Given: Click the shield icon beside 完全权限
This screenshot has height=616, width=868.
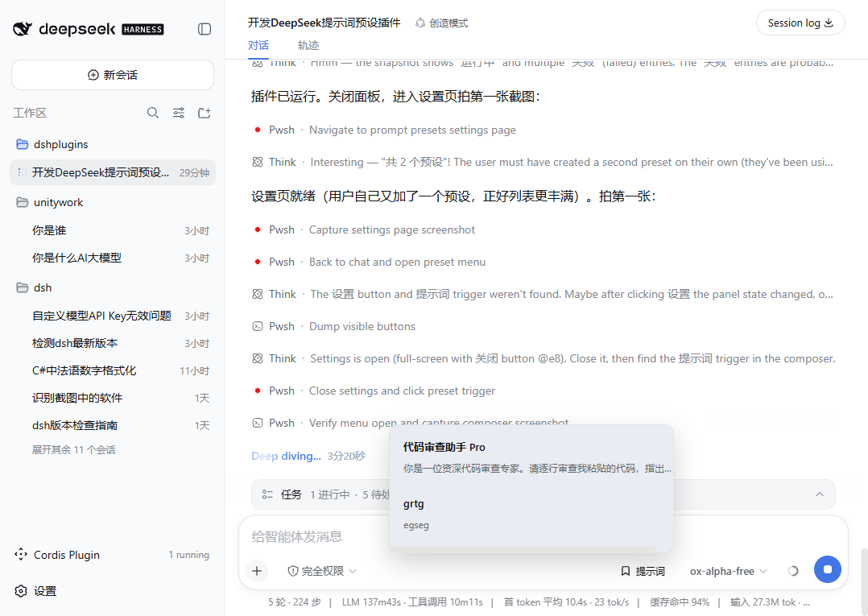Looking at the screenshot, I should tap(293, 571).
